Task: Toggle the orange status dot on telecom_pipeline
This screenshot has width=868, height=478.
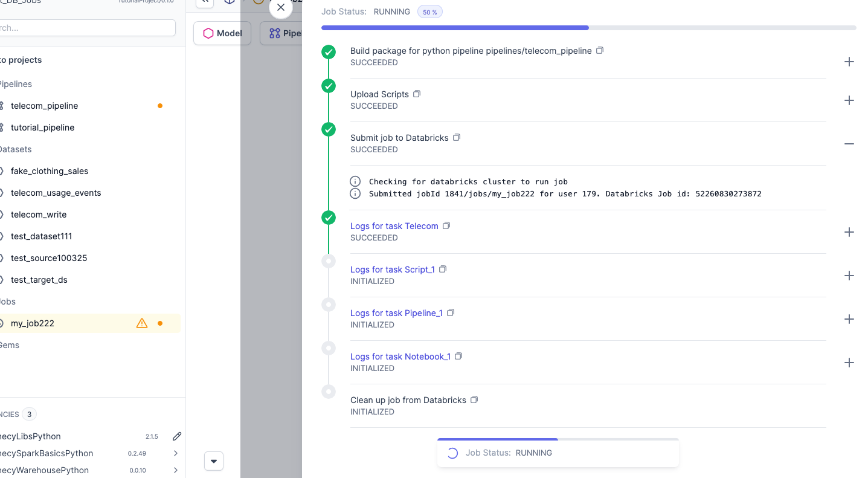Action: click(x=159, y=106)
